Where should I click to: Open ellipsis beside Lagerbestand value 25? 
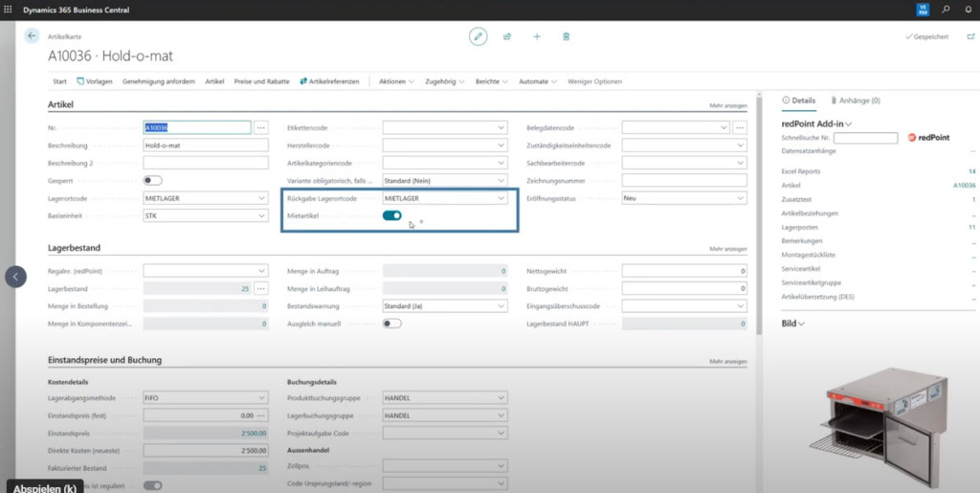[261, 289]
